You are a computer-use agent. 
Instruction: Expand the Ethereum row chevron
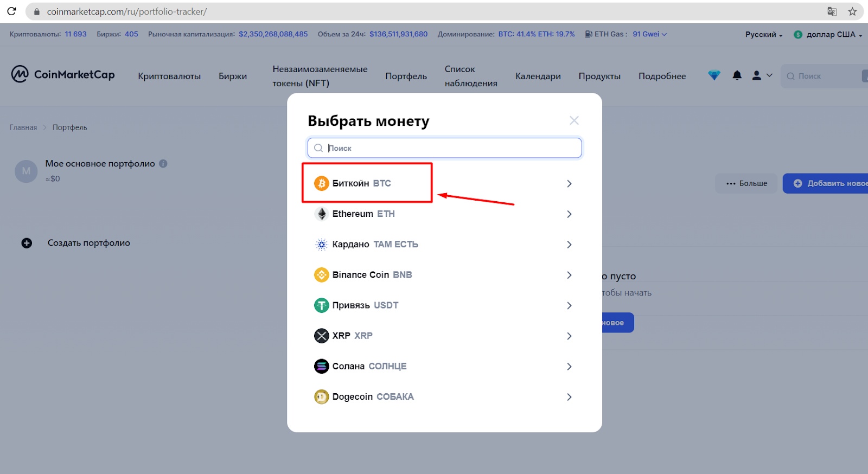click(x=569, y=214)
